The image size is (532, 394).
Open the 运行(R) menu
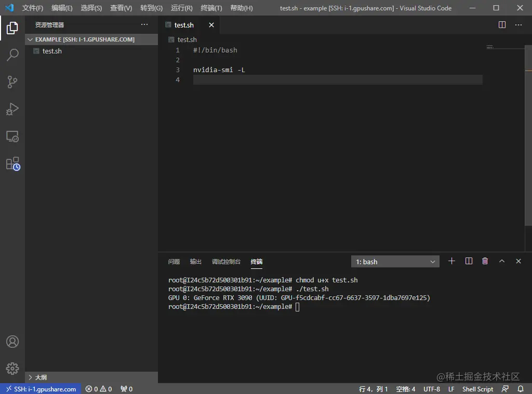point(181,8)
